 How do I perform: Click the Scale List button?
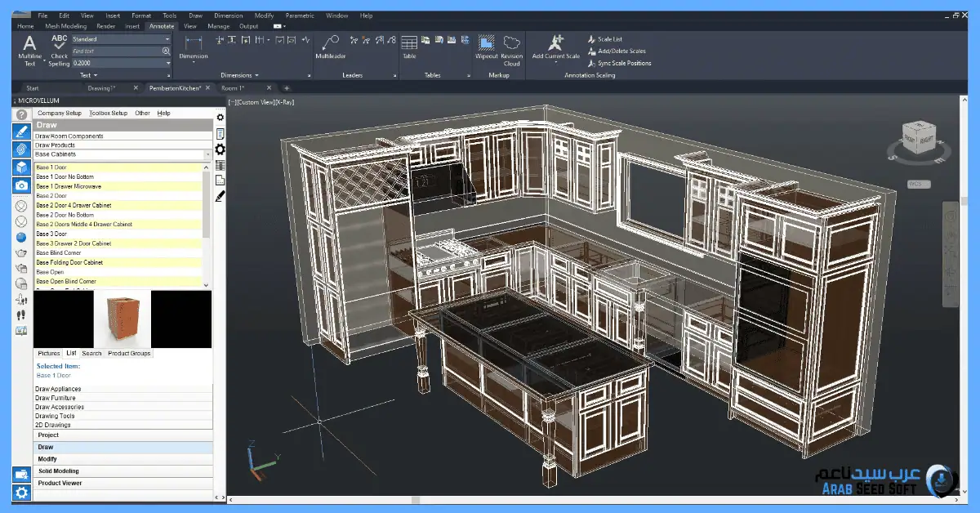[609, 39]
